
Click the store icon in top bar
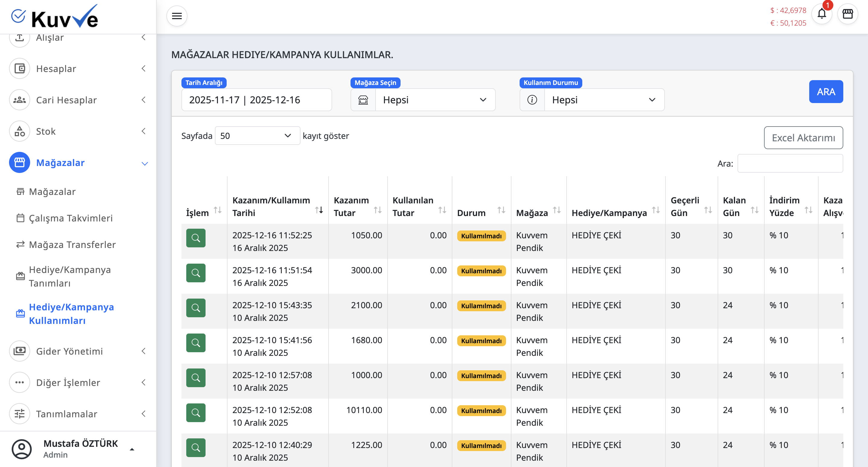click(848, 14)
